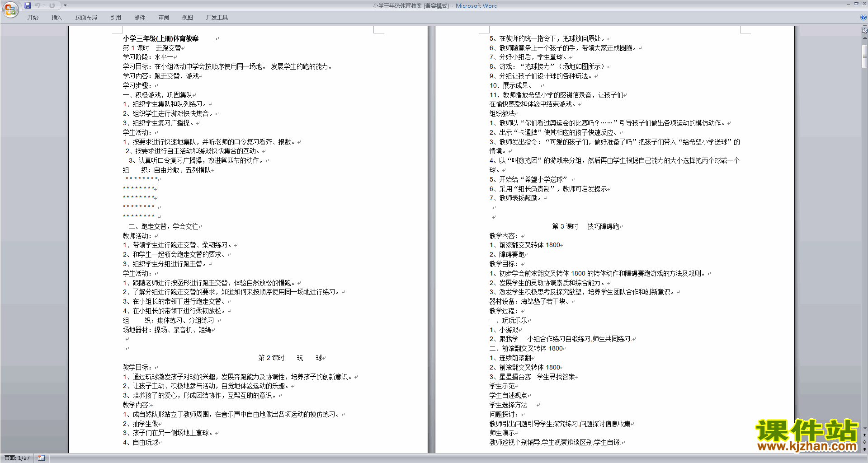868x463 pixels.
Task: Click the heading 一、玩玩乐乐
Action: tap(508, 320)
